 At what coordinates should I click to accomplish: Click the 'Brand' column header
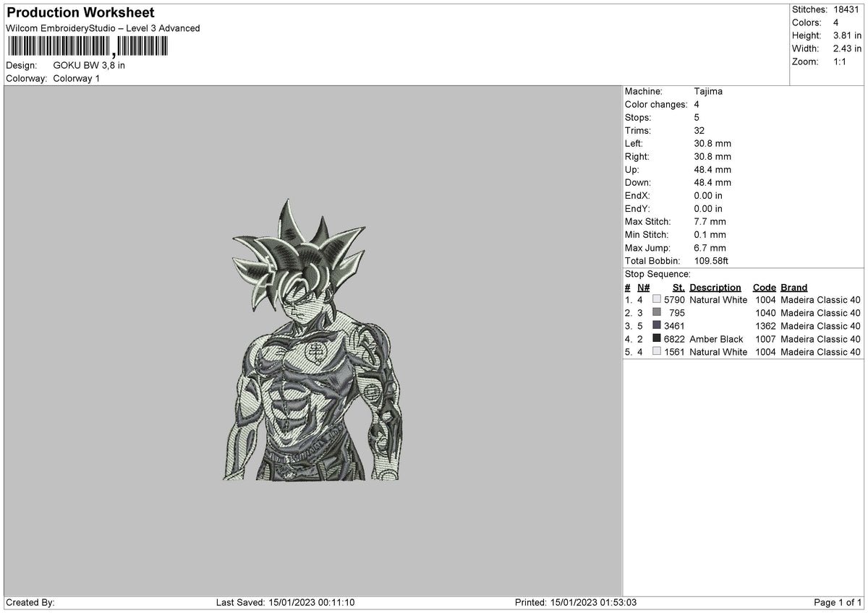pyautogui.click(x=794, y=288)
